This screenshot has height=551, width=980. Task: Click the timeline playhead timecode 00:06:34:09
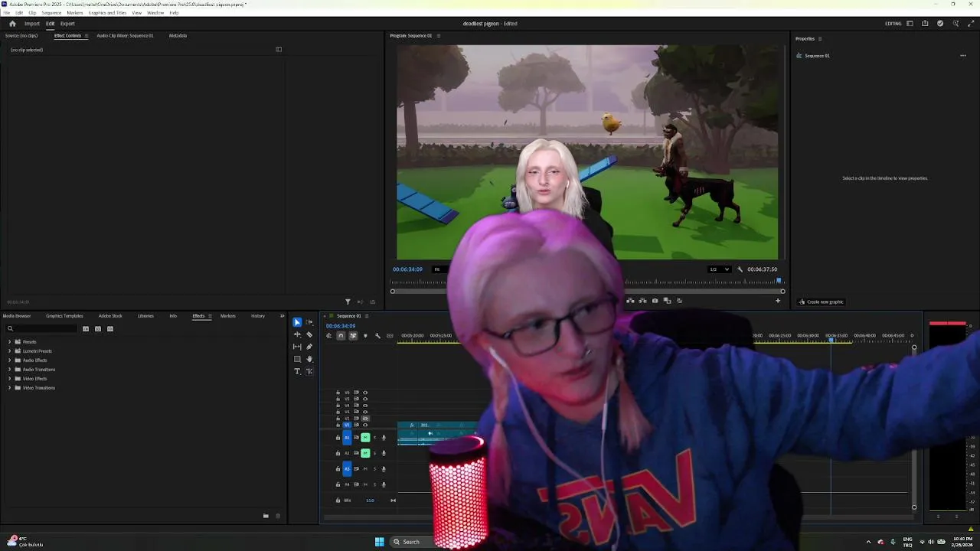pyautogui.click(x=341, y=326)
